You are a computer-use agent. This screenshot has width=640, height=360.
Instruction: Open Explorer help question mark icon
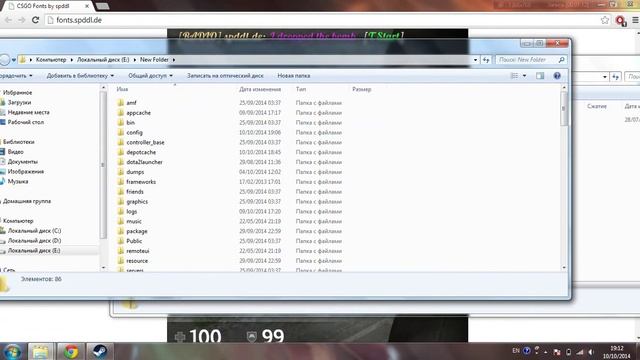pyautogui.click(x=557, y=76)
